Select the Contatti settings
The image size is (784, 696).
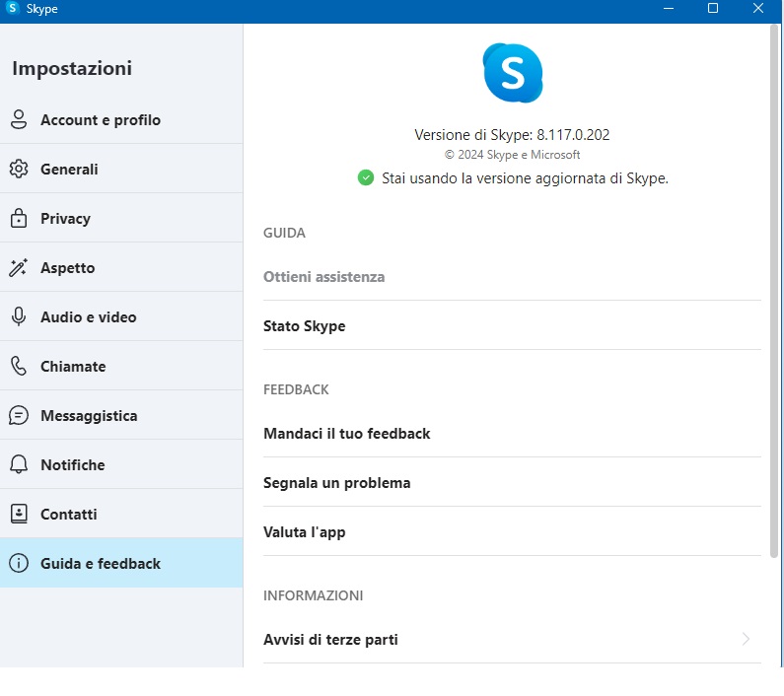121,514
